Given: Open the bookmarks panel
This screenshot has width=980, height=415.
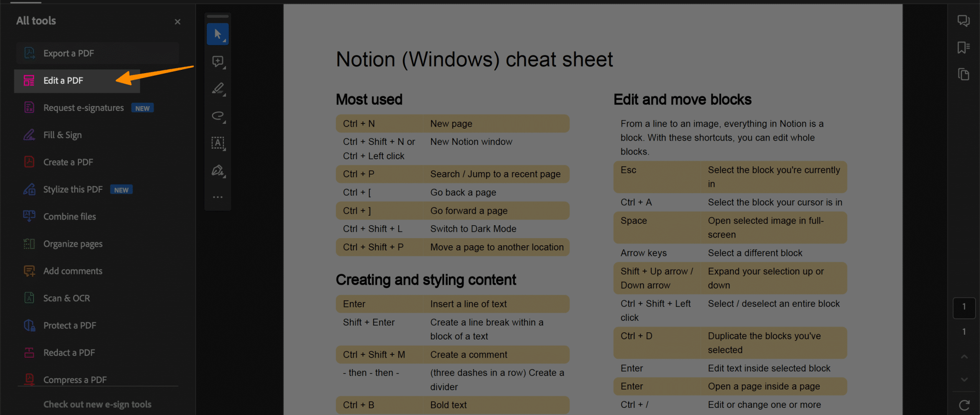Looking at the screenshot, I should (x=963, y=47).
